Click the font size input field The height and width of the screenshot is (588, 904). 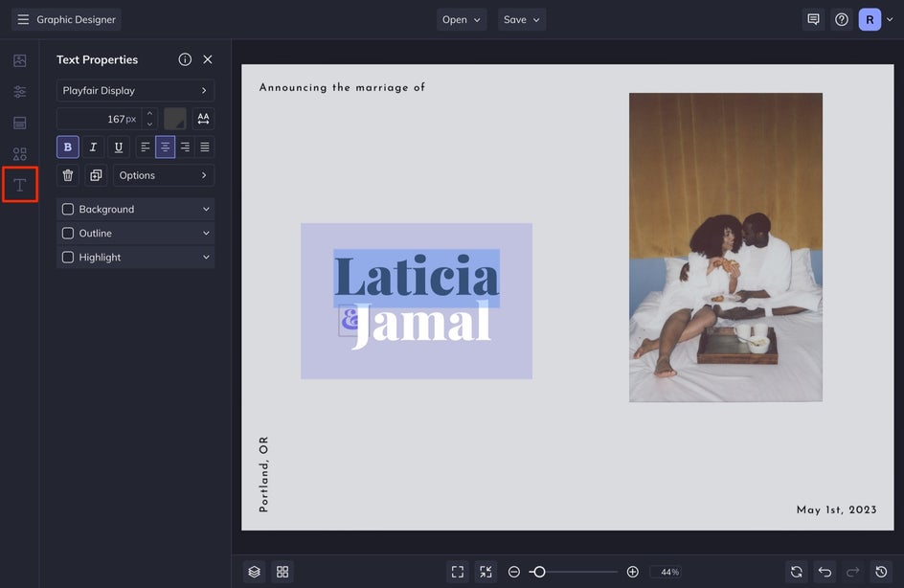click(x=101, y=119)
